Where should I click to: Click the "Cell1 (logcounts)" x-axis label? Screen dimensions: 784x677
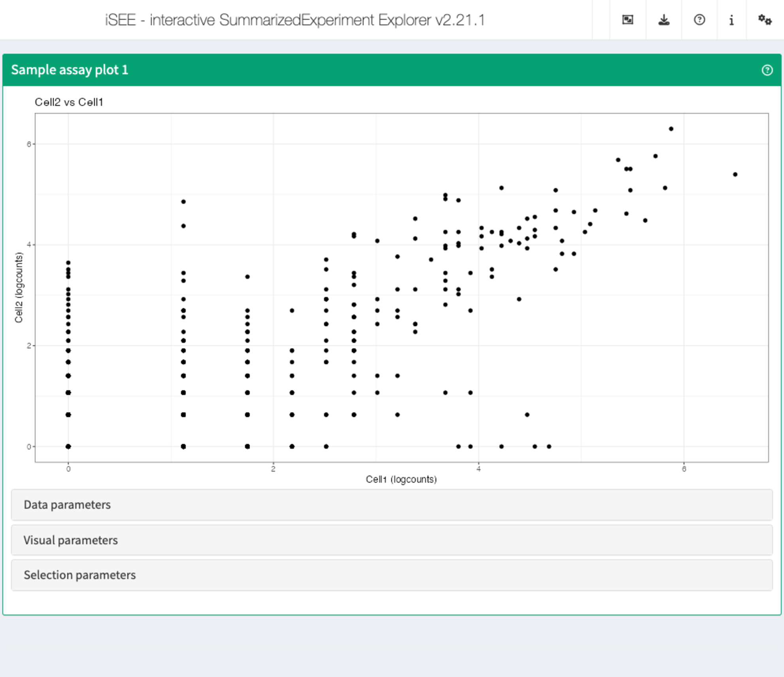coord(401,479)
